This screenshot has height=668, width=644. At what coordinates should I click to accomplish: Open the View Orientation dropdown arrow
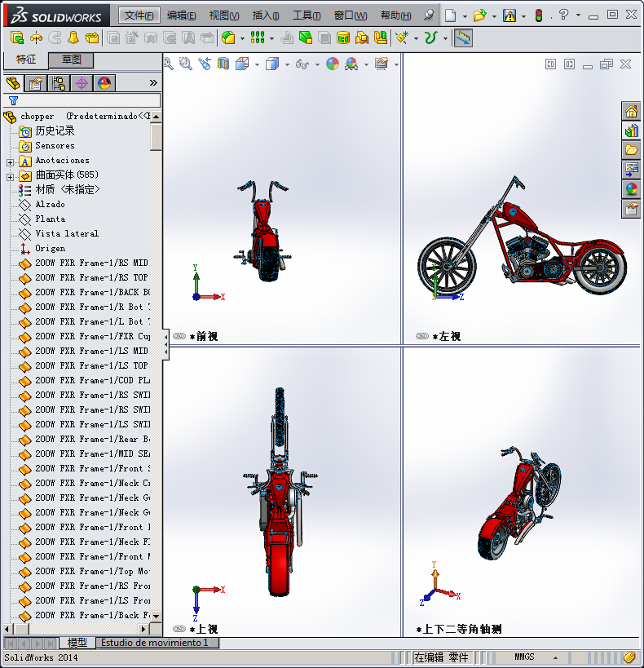pyautogui.click(x=257, y=64)
